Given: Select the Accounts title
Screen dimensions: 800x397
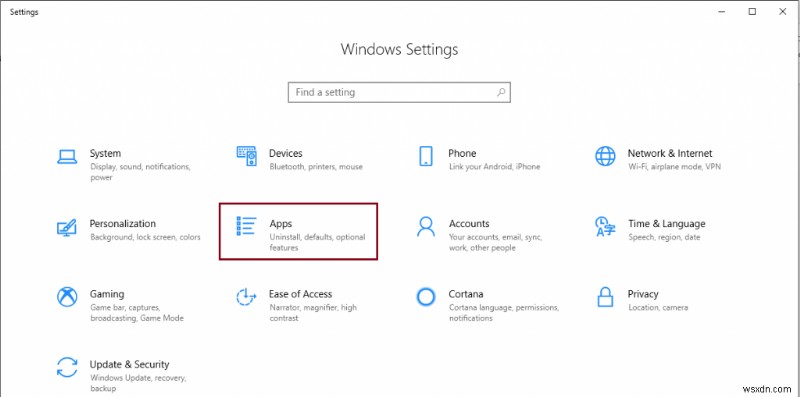Looking at the screenshot, I should tap(469, 224).
